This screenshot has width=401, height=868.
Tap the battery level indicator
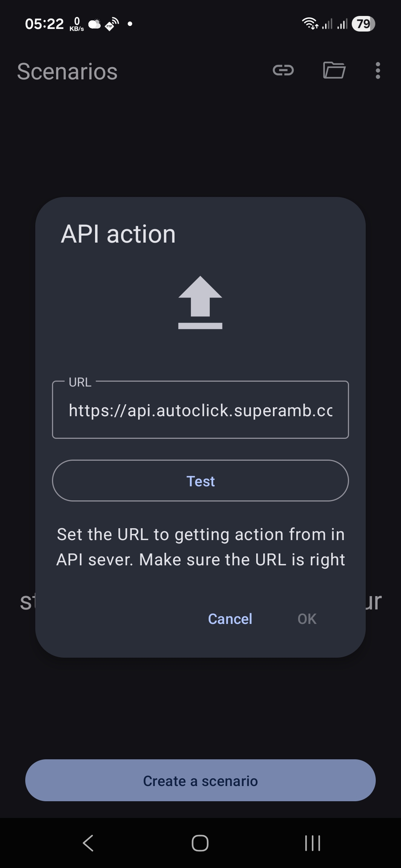pos(363,24)
